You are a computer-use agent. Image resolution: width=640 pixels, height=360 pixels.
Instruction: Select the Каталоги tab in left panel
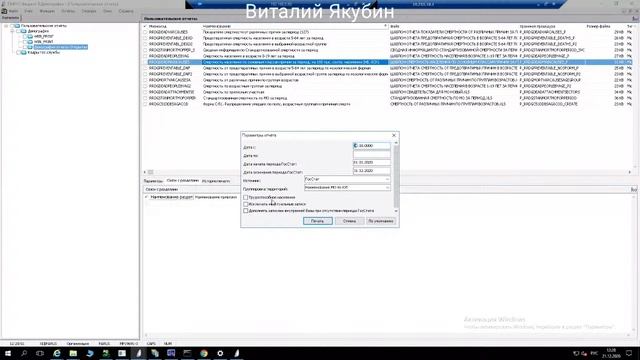pyautogui.click(x=10, y=18)
